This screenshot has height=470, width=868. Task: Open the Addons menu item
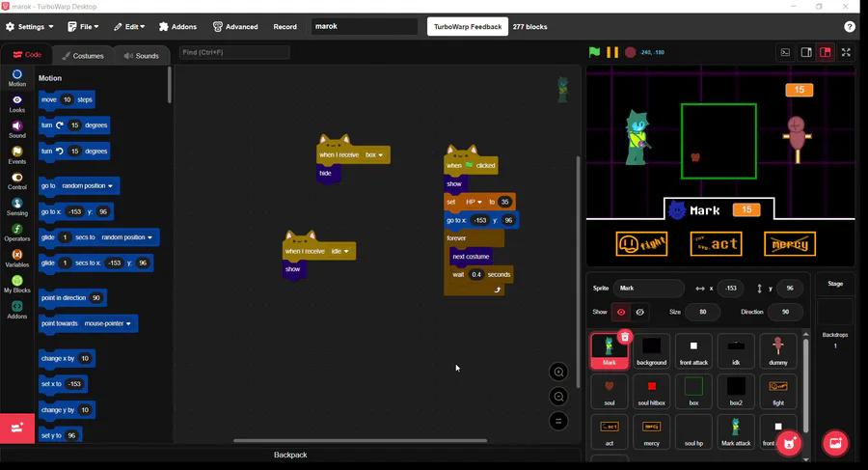coord(177,27)
